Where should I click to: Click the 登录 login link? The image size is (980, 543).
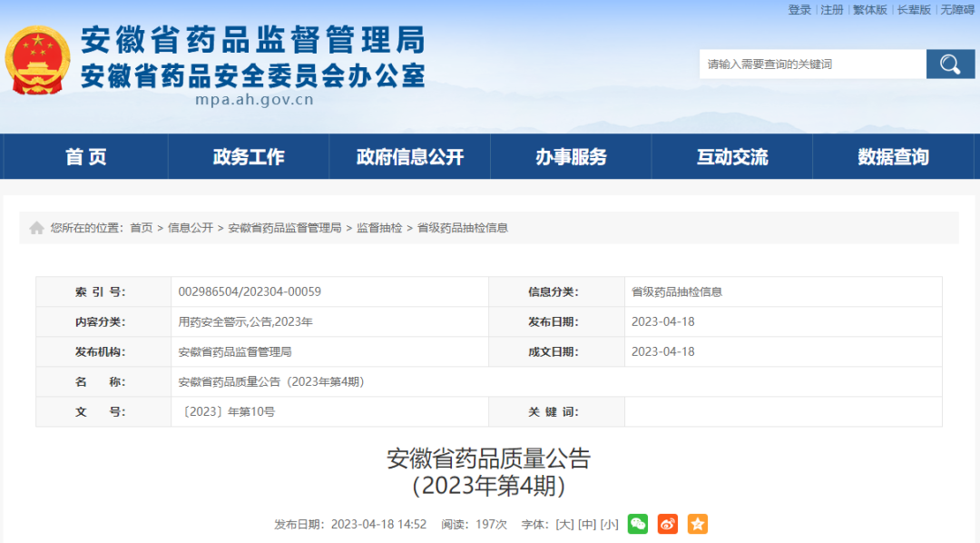click(799, 10)
